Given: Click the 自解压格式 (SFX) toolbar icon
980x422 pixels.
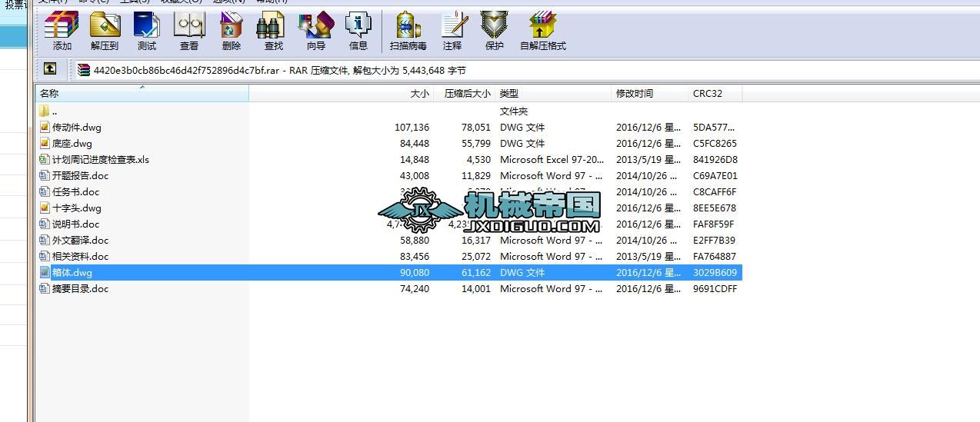Looking at the screenshot, I should click(543, 27).
